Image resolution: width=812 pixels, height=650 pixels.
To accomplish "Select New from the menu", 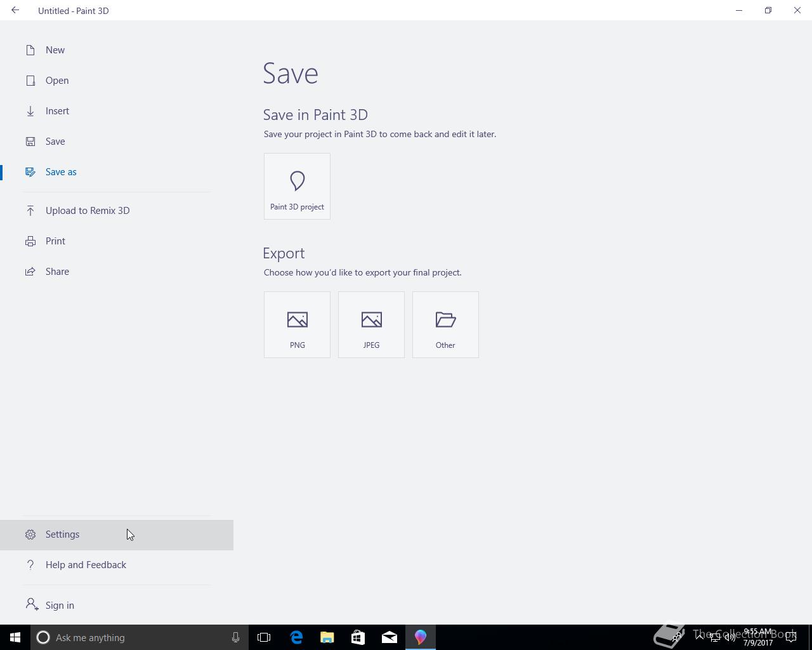I will tap(117, 50).
